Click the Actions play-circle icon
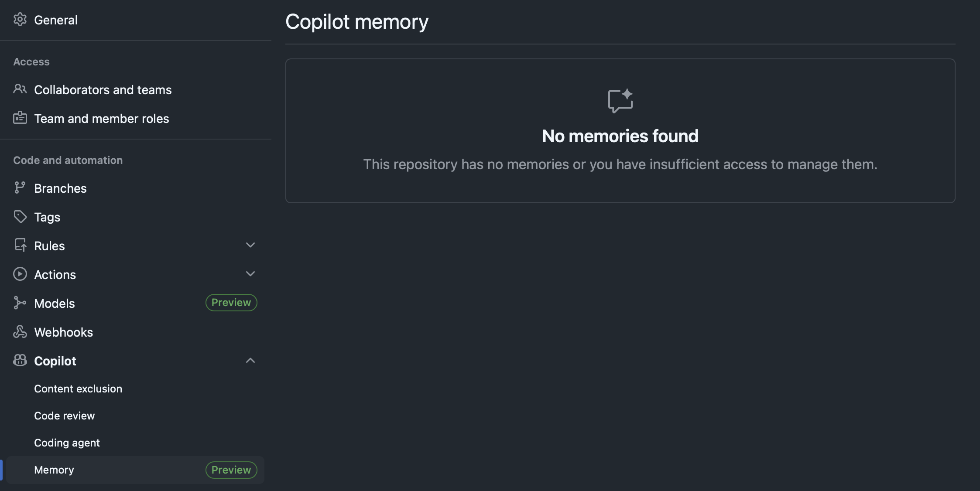The image size is (980, 491). 20,274
